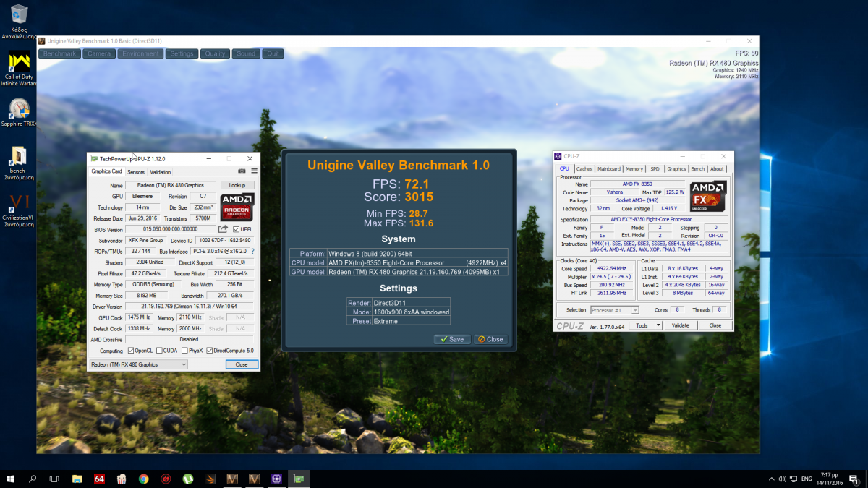Open the Quality menu in Valley
This screenshot has width=868, height=488.
pos(215,53)
